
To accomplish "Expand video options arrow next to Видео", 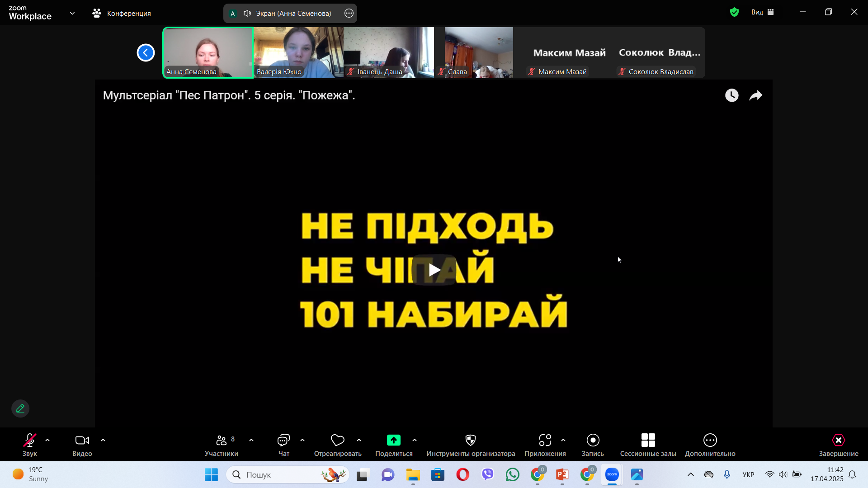I will tap(103, 440).
